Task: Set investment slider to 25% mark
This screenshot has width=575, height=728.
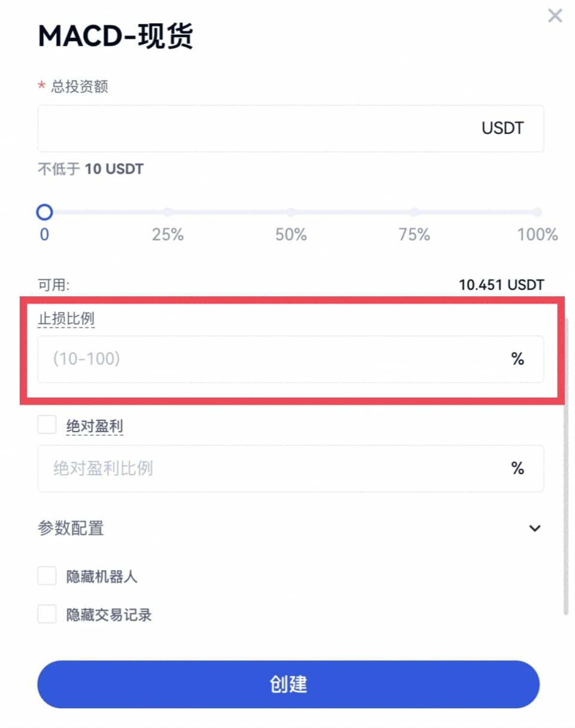Action: (168, 212)
